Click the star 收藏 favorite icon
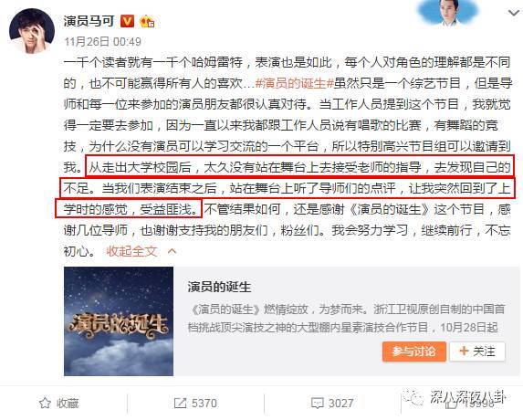This screenshot has width=523, height=420. (x=45, y=403)
